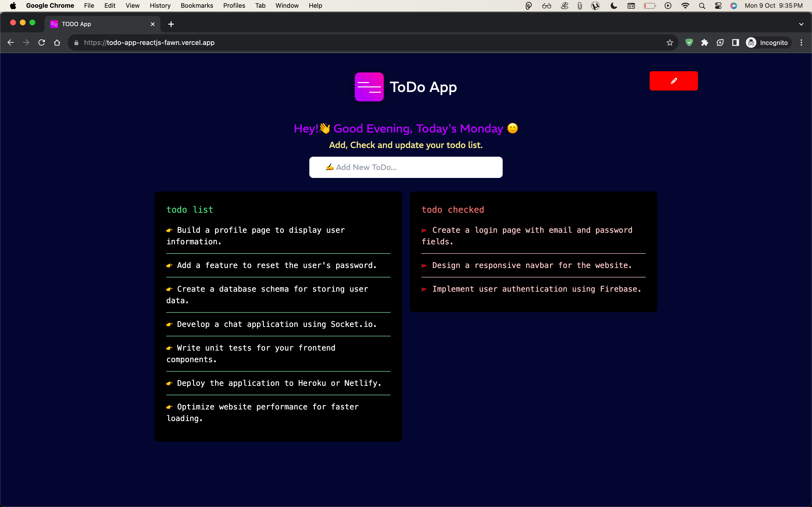The image size is (812, 507).
Task: Open the Bookmarks menu
Action: click(x=197, y=6)
